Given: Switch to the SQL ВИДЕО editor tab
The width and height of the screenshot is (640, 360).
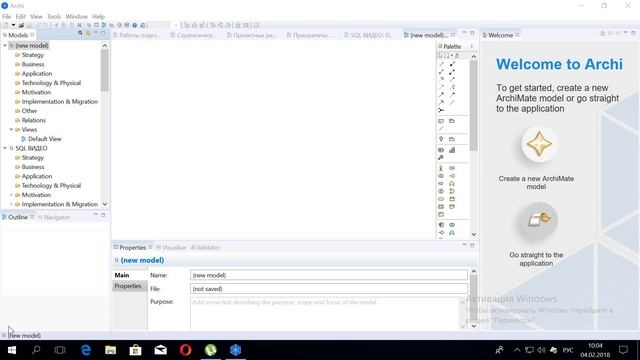Looking at the screenshot, I should [x=369, y=35].
